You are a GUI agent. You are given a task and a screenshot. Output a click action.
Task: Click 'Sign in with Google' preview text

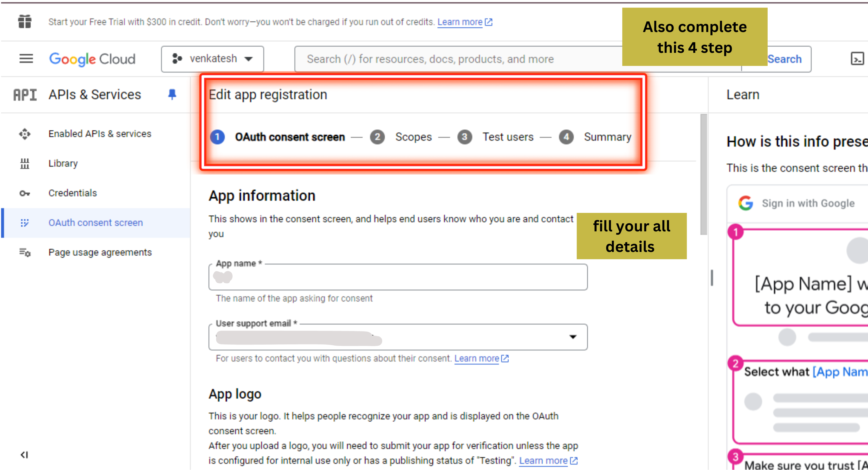808,203
